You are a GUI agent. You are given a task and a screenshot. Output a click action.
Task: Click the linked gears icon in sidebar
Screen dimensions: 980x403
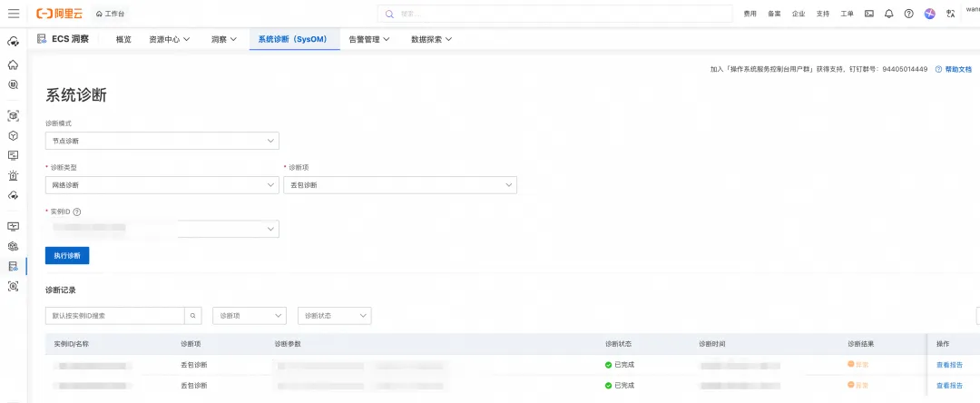(13, 246)
